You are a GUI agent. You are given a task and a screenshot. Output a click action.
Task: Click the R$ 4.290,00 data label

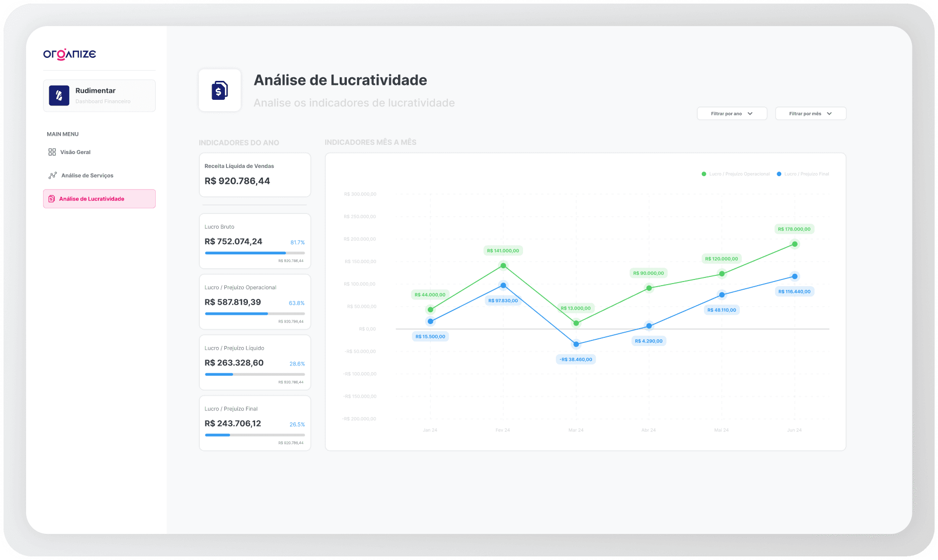pyautogui.click(x=649, y=341)
